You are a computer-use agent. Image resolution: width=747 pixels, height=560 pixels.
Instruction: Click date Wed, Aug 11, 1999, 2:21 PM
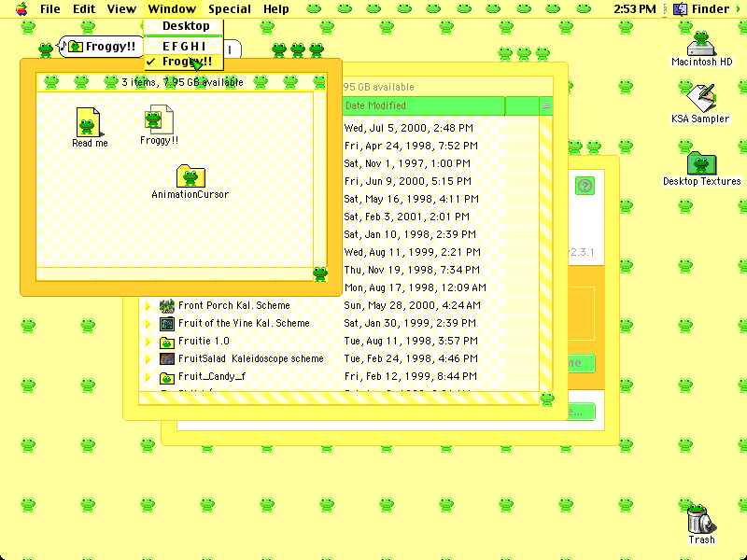[x=412, y=252]
